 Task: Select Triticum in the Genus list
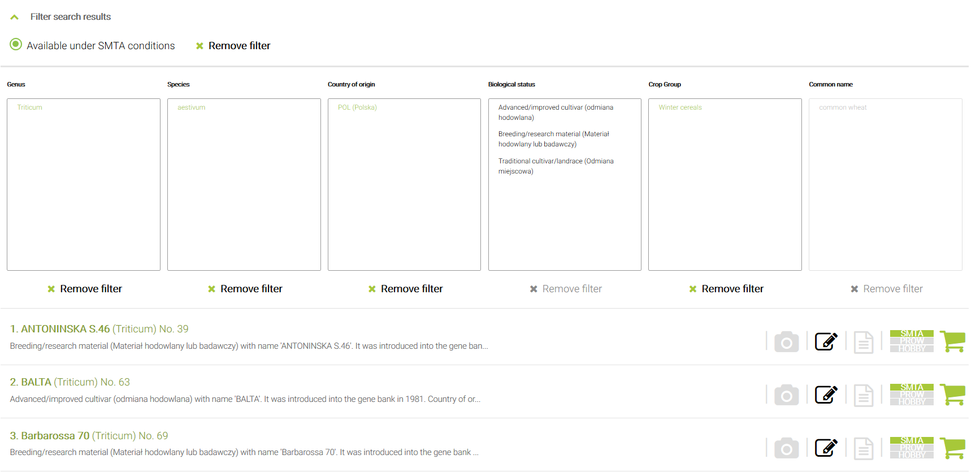click(x=29, y=107)
